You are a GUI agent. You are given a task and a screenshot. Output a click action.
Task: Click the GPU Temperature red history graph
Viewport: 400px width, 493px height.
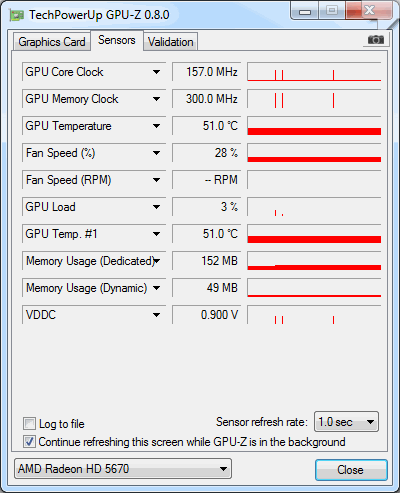click(x=314, y=126)
